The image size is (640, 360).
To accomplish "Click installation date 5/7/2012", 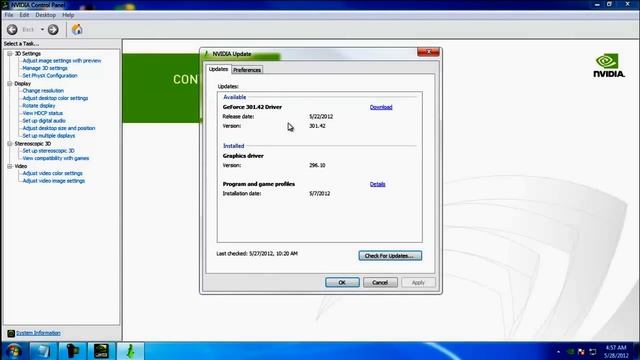I will (x=320, y=193).
